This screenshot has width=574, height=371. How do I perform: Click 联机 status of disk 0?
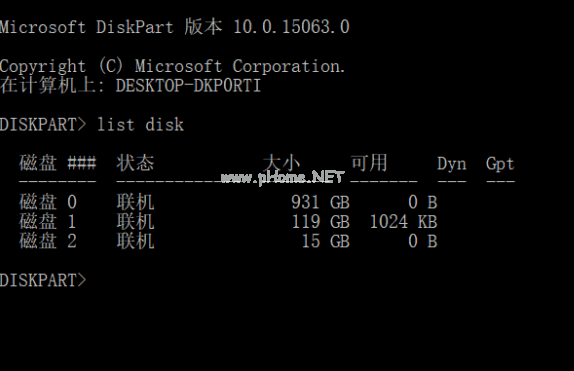pos(135,202)
